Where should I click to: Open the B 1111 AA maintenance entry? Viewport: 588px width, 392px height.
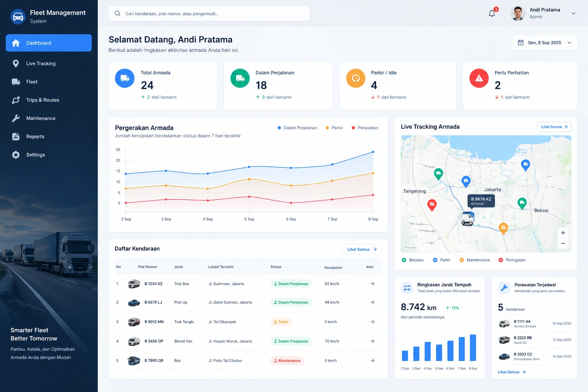coord(535,324)
